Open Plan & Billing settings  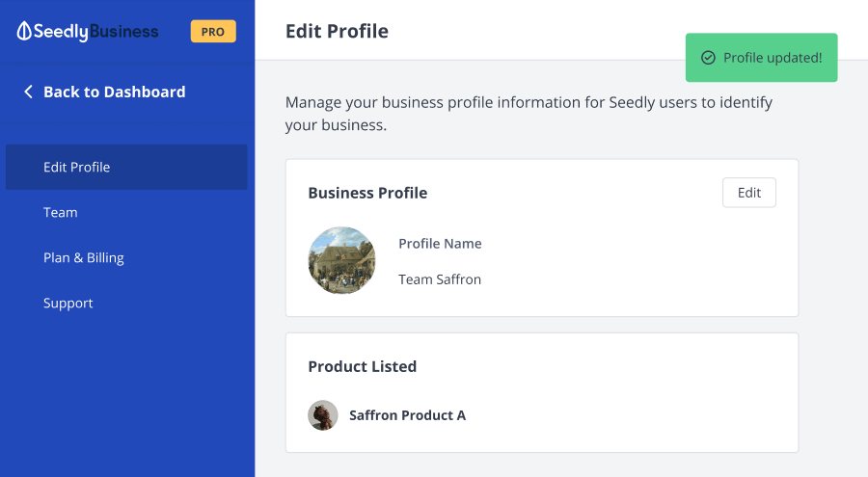(84, 257)
